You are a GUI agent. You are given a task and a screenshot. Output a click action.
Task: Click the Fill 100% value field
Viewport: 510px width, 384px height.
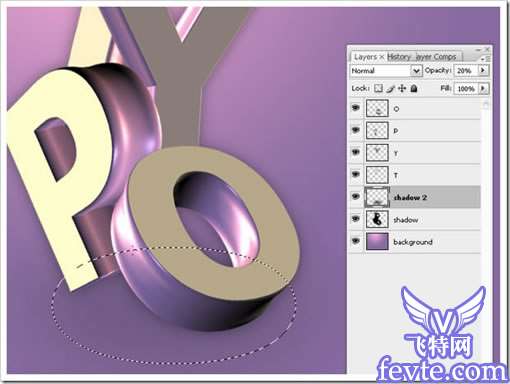click(x=466, y=88)
